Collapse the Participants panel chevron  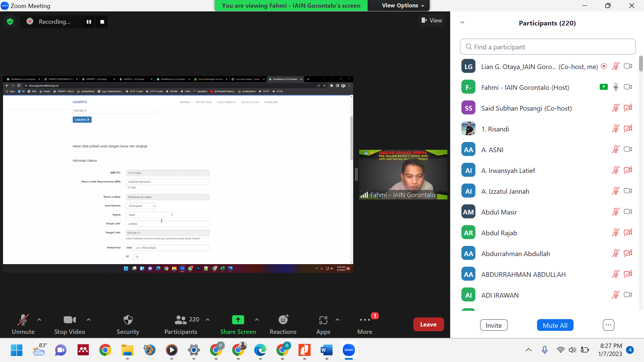pyautogui.click(x=462, y=22)
